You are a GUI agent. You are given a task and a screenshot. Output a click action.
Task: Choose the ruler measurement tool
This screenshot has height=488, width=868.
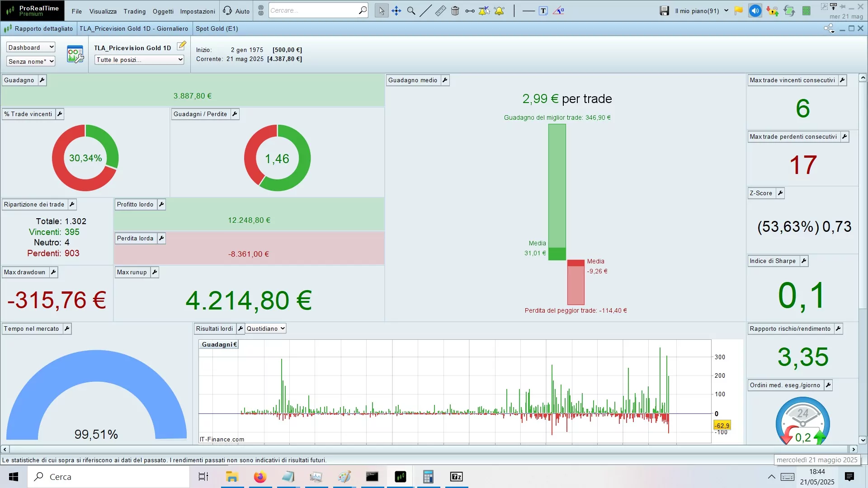(440, 11)
